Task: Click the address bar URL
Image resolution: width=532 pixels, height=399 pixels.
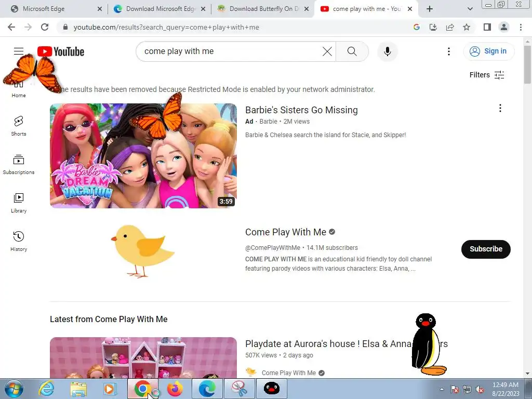Action: (x=166, y=27)
